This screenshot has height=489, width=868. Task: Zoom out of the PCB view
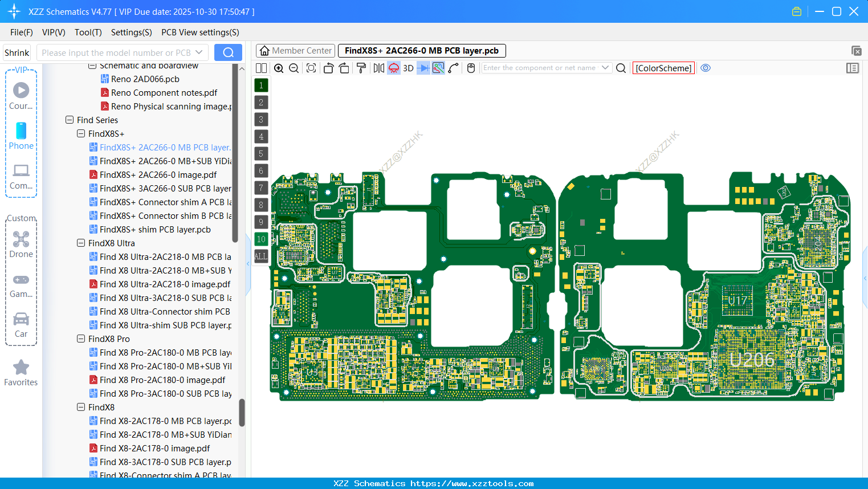[x=294, y=67]
